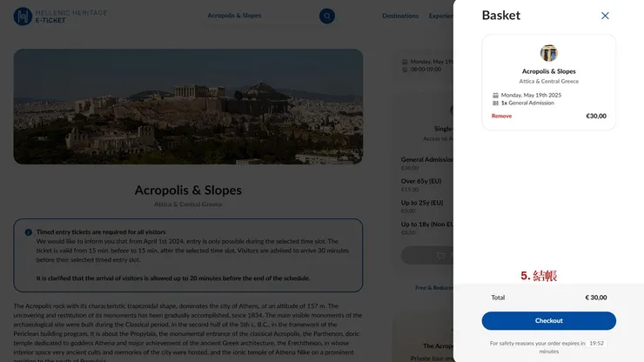The height and width of the screenshot is (362, 644).
Task: Click the €30,00 item price in basket
Action: 595,116
